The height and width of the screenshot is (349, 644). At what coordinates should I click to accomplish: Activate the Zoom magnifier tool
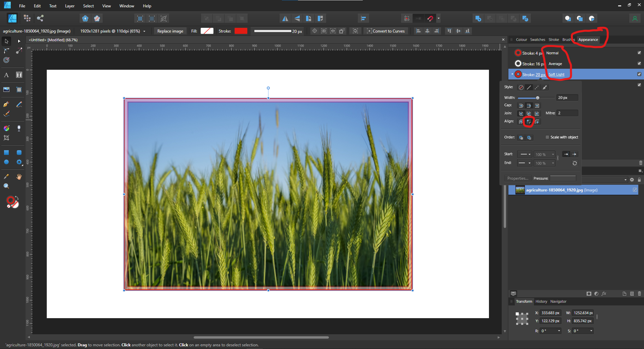point(6,186)
